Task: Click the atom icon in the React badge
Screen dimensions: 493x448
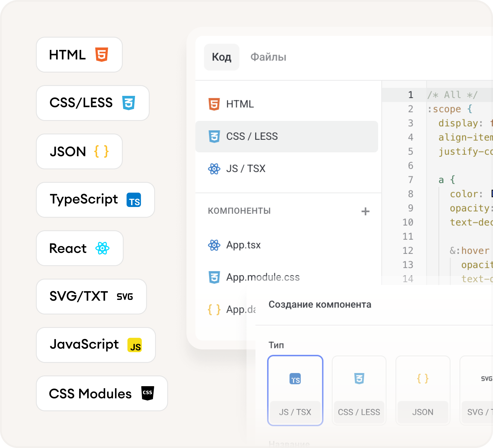Action: coord(102,248)
